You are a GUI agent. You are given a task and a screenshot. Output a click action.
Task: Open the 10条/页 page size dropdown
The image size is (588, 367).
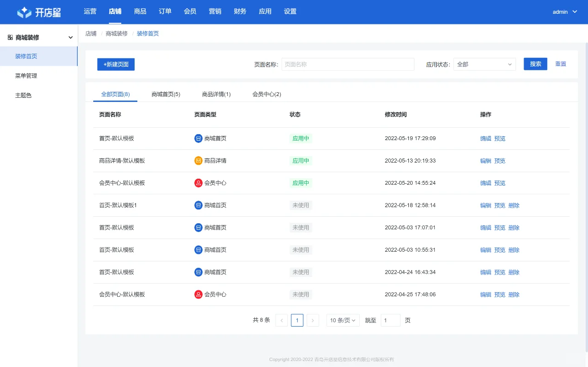[x=343, y=320]
